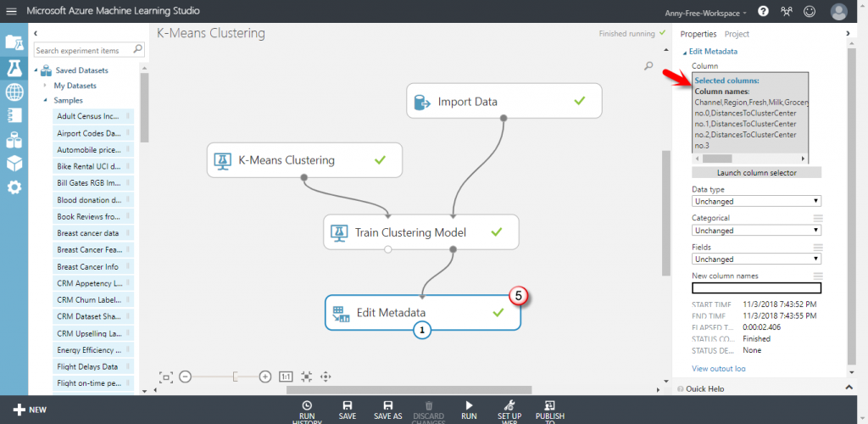Open the Experiments flask sidebar icon
Viewport: 868px width, 424px height.
[14, 68]
